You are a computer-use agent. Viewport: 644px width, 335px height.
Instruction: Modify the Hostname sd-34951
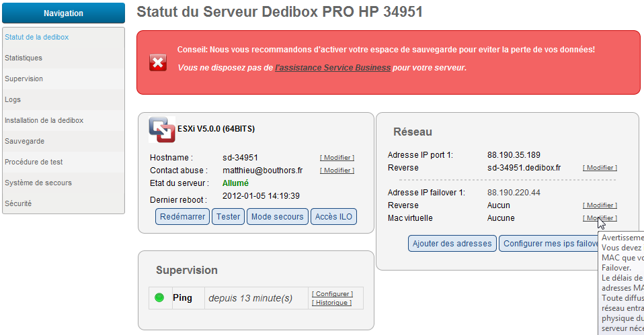coord(337,158)
